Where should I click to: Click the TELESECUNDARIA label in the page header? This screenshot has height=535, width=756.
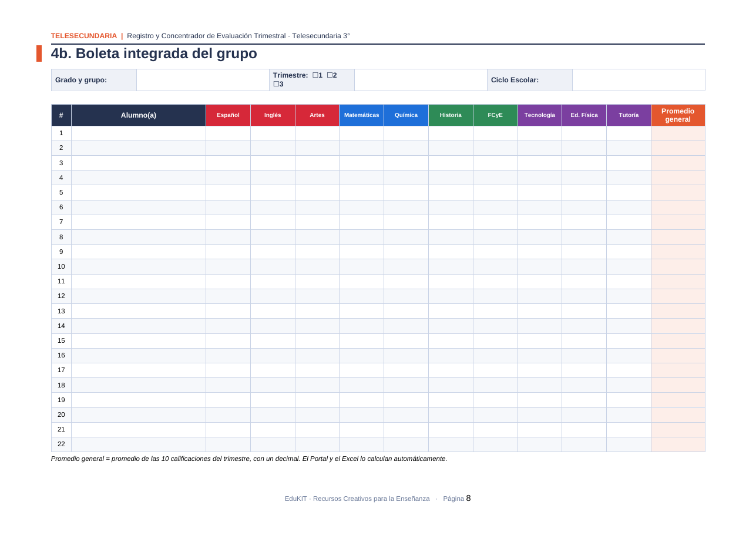point(84,36)
